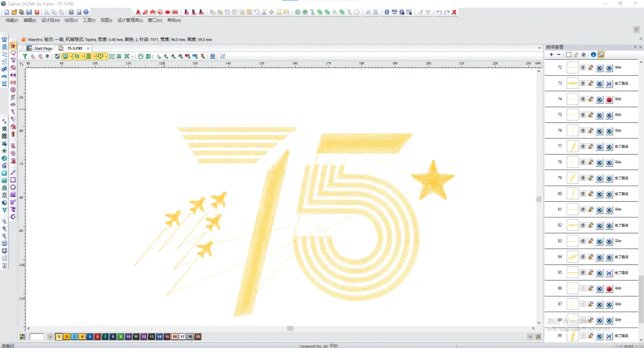644x348 pixels.
Task: Open the document tab list dropdown arrow
Action: point(539,48)
